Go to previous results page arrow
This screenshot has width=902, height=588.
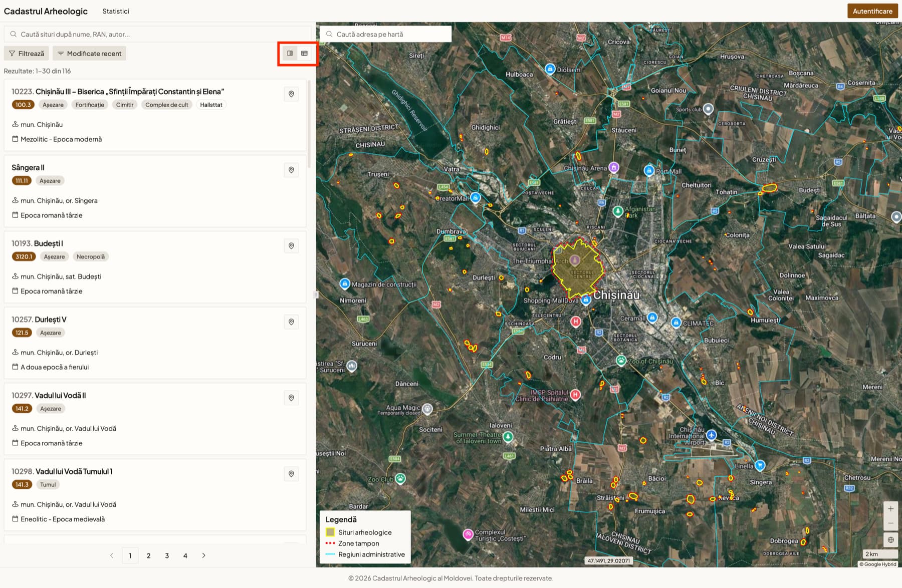tap(112, 555)
